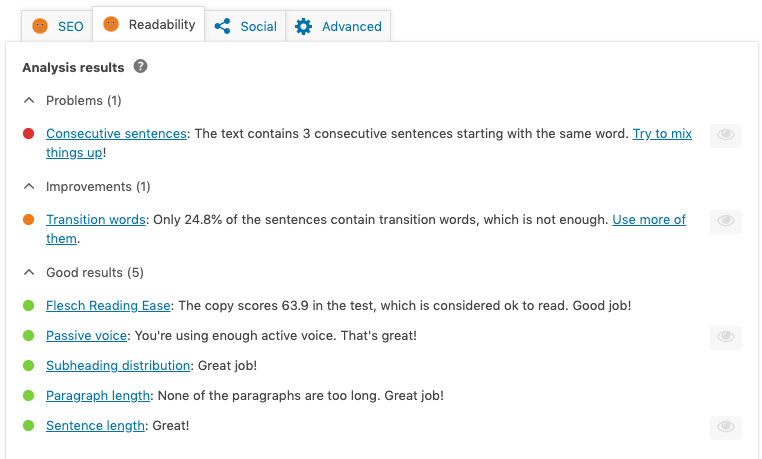Toggle highlight eye for Passive voice
The height and width of the screenshot is (459, 762).
[x=726, y=337]
